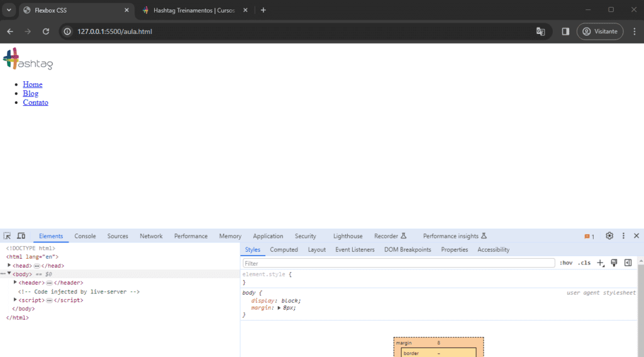Open the browser side panel icon
The width and height of the screenshot is (644, 357).
(x=565, y=31)
